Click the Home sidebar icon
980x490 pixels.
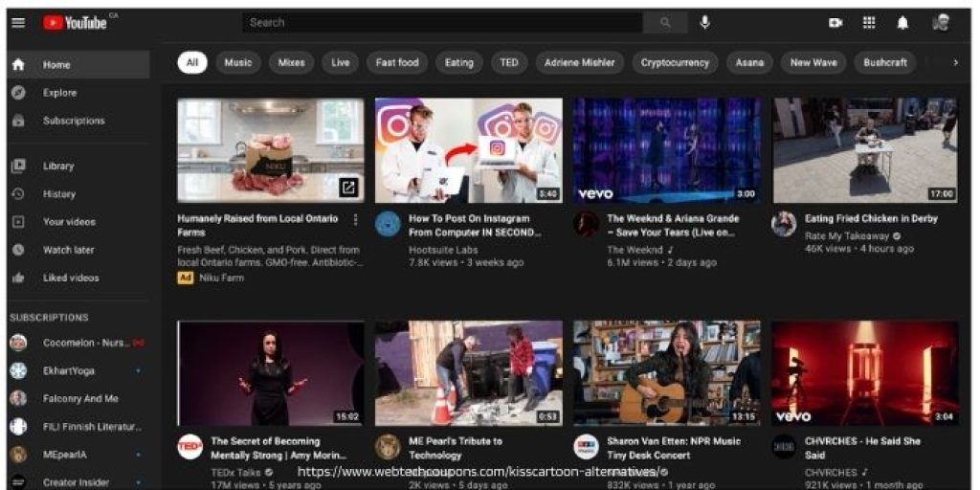pyautogui.click(x=19, y=65)
